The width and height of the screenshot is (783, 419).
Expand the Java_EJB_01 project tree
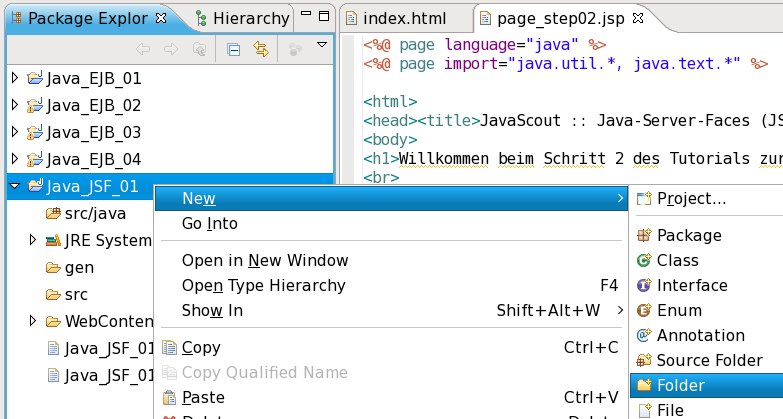tap(14, 77)
